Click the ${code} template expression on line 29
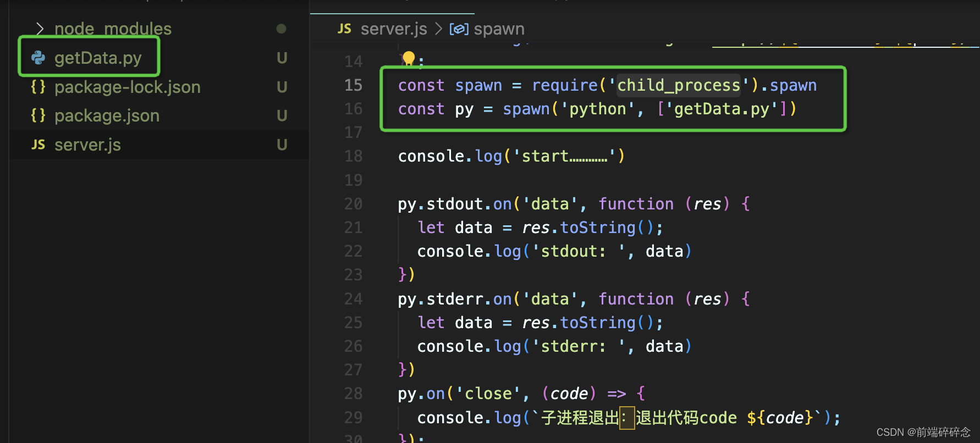This screenshot has height=443, width=980. point(780,418)
